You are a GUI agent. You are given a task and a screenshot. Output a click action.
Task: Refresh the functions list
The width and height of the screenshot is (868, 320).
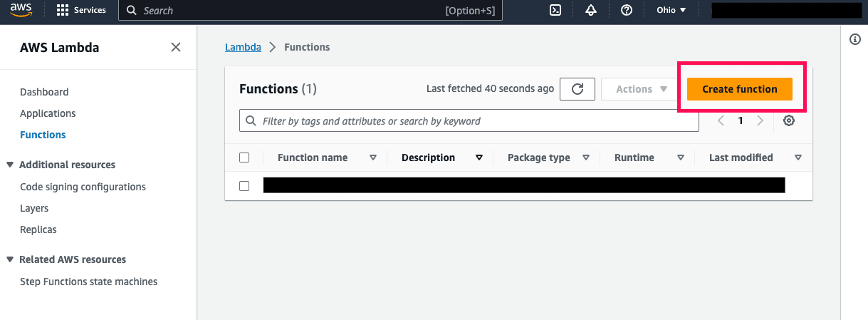(577, 89)
